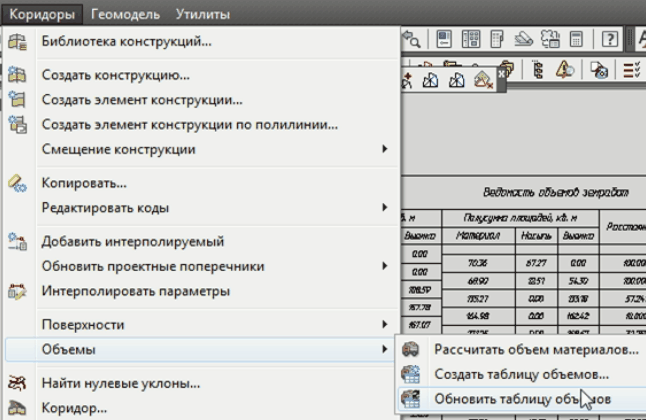This screenshot has height=420, width=646.
Task: Click the Рассчитать объем материалов icon
Action: tap(411, 349)
